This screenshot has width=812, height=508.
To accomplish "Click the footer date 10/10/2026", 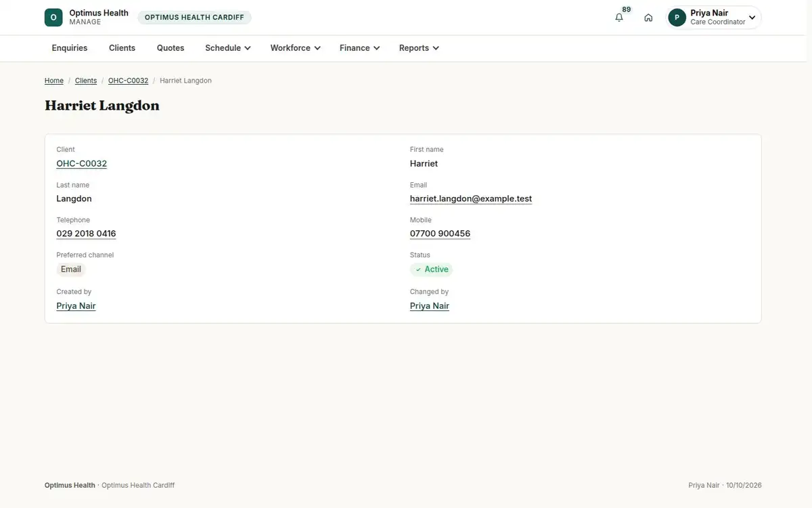I will [744, 486].
